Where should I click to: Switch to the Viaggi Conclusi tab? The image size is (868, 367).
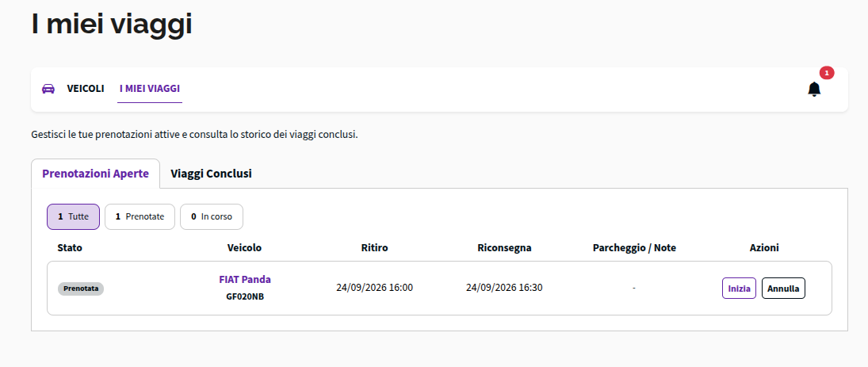211,174
